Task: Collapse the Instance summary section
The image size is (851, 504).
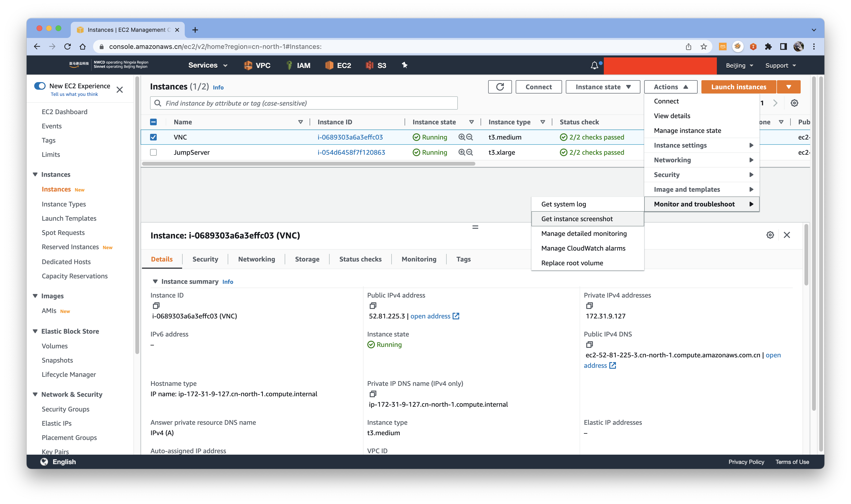Action: click(155, 282)
